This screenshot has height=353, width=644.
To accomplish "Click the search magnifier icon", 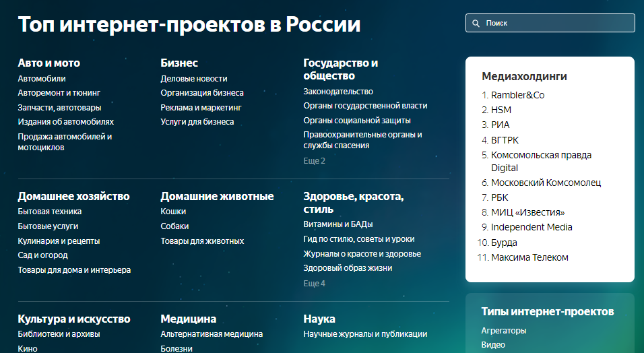I will (x=476, y=24).
